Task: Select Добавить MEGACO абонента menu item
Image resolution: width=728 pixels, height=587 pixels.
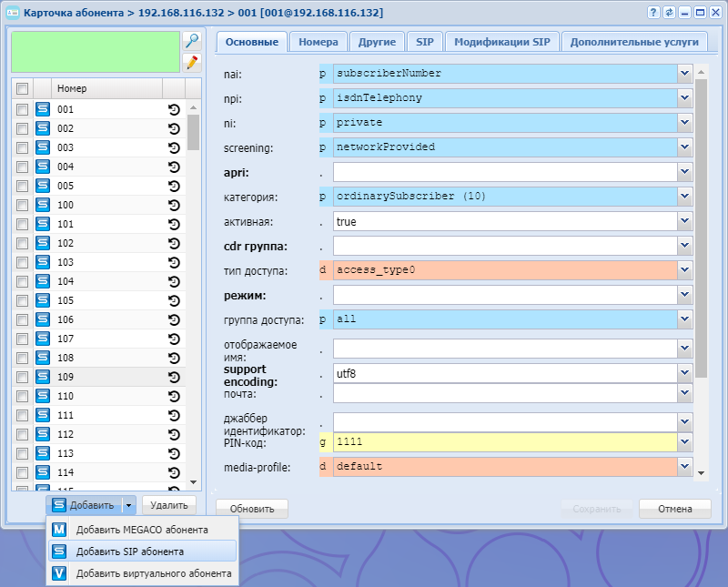Action: (x=142, y=530)
